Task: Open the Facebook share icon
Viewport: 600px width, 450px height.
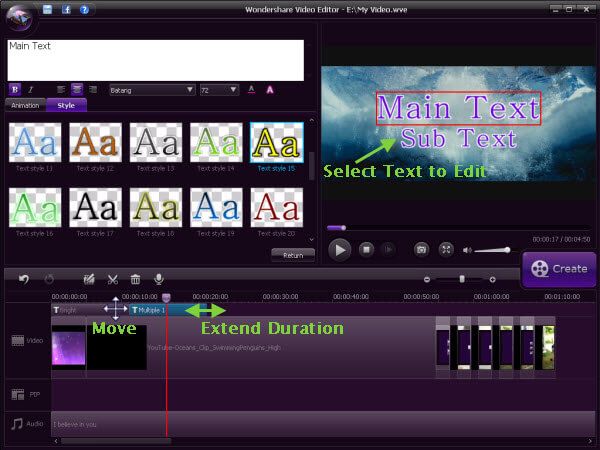Action: [x=66, y=9]
